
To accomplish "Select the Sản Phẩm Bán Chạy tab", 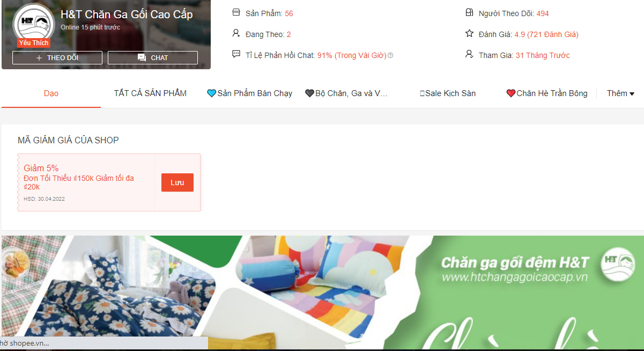I will click(249, 93).
